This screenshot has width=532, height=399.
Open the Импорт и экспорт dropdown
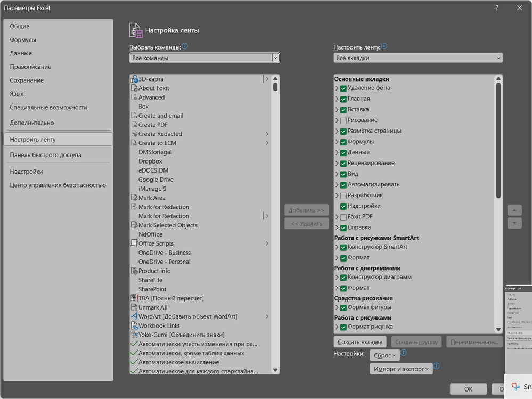tap(401, 369)
